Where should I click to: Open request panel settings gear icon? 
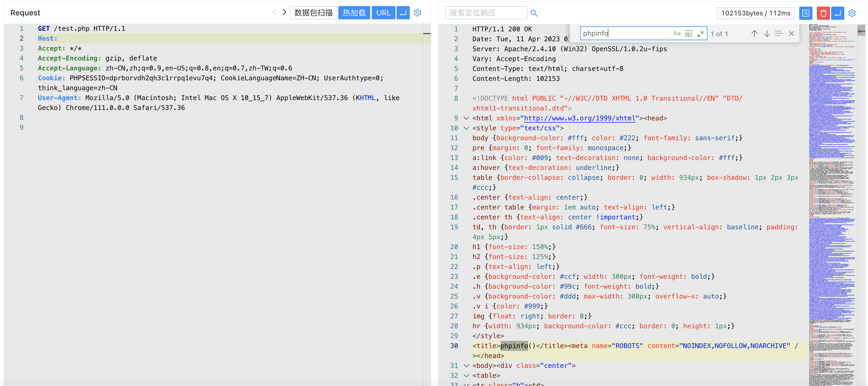pyautogui.click(x=417, y=13)
